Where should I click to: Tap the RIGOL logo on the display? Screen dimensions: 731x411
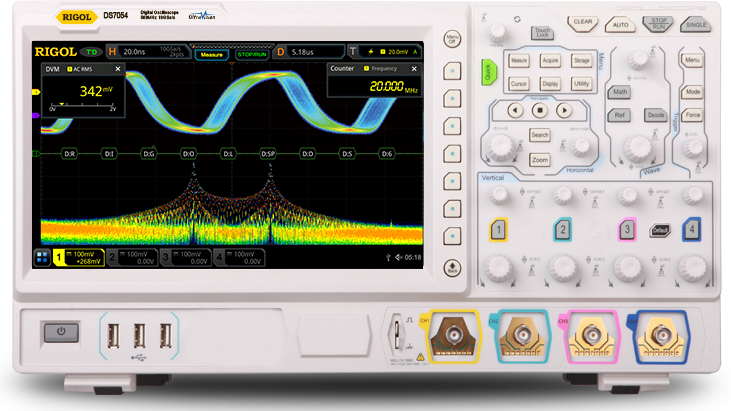point(55,52)
